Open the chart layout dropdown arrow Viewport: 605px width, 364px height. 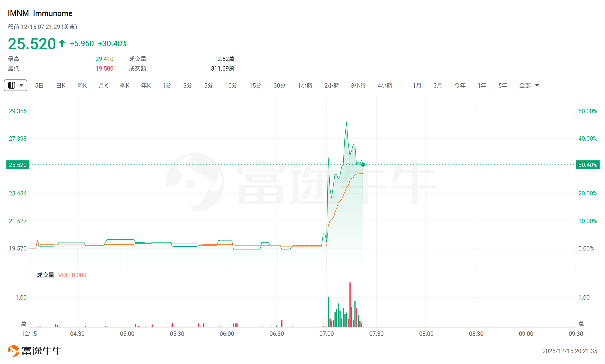coord(21,85)
